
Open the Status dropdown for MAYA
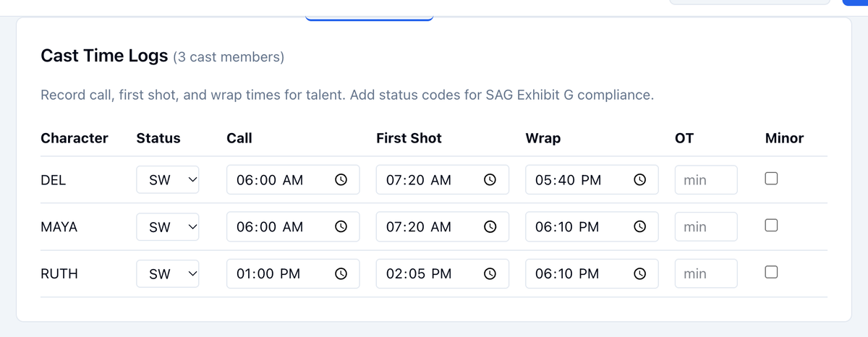(168, 227)
